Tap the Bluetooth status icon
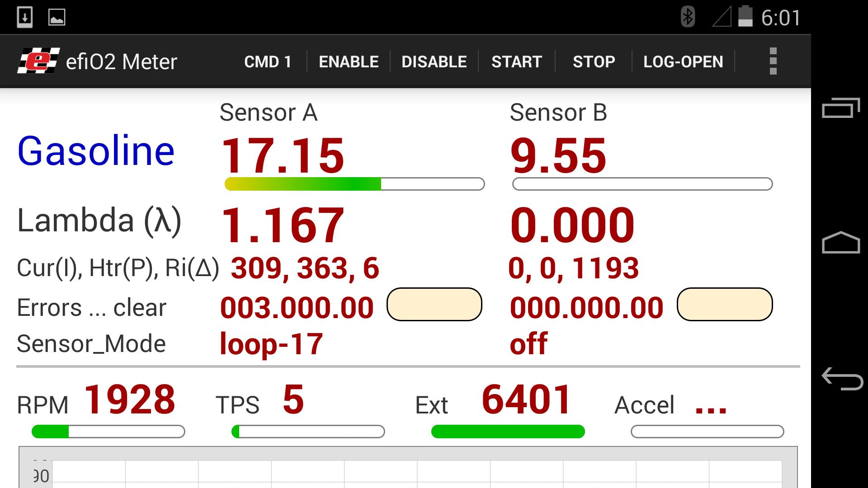This screenshot has width=868, height=488. pos(688,17)
